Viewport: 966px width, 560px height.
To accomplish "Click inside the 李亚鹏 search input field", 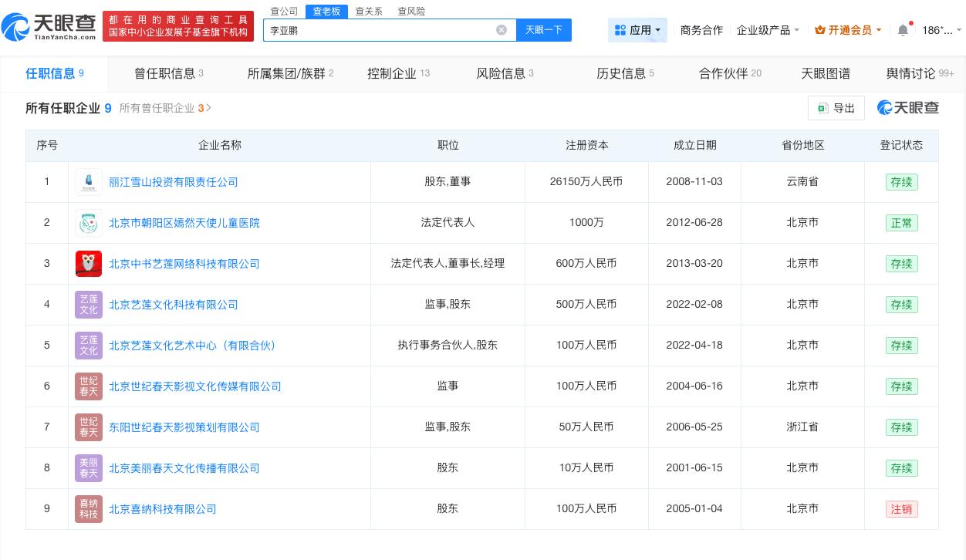I will pyautogui.click(x=386, y=30).
